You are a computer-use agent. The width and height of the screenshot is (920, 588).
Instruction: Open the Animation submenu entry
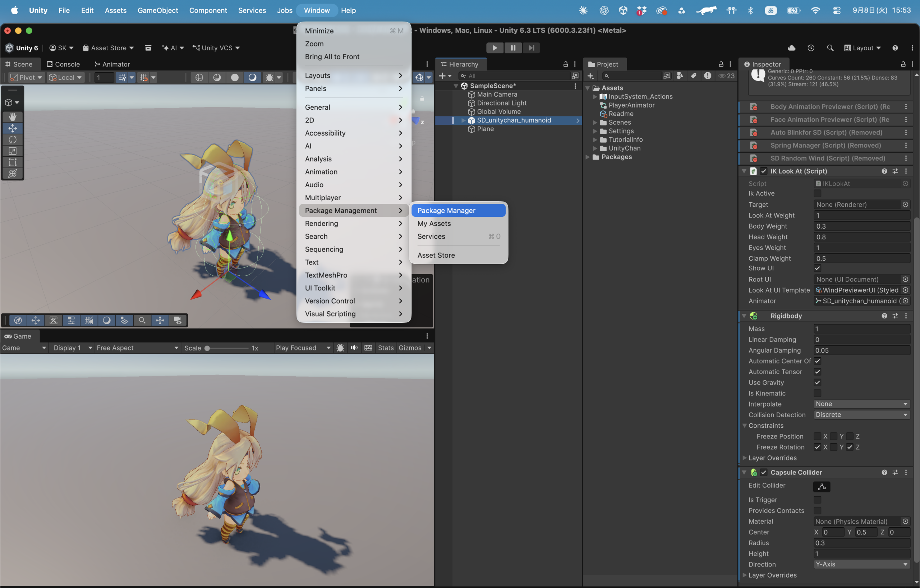[354, 172]
